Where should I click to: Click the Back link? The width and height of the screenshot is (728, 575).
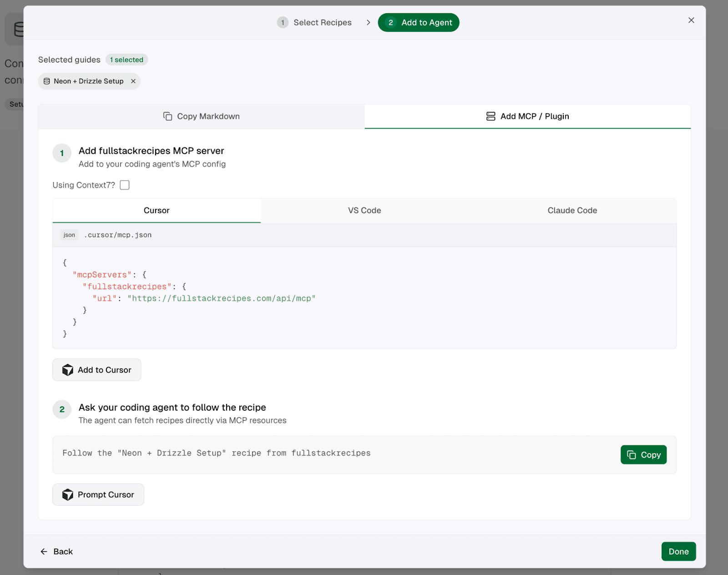(x=63, y=552)
